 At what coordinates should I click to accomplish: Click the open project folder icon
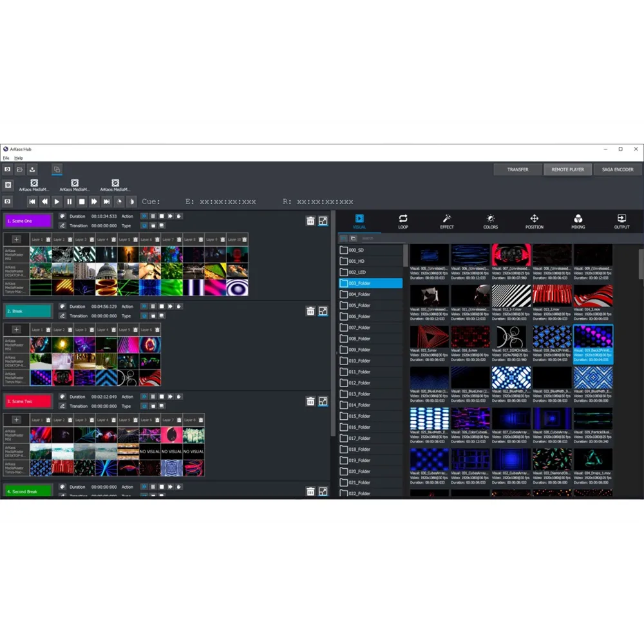pos(20,169)
